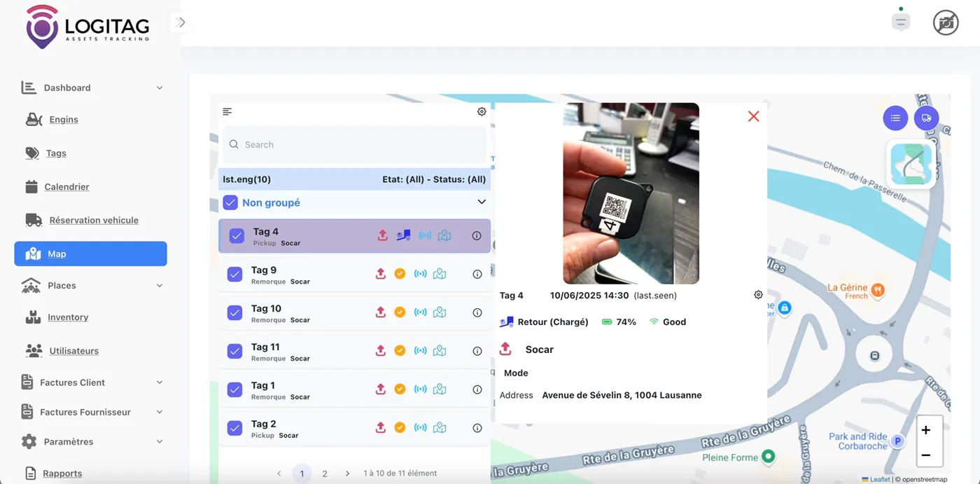
Task: Expand the Paramètres menu
Action: (x=159, y=441)
